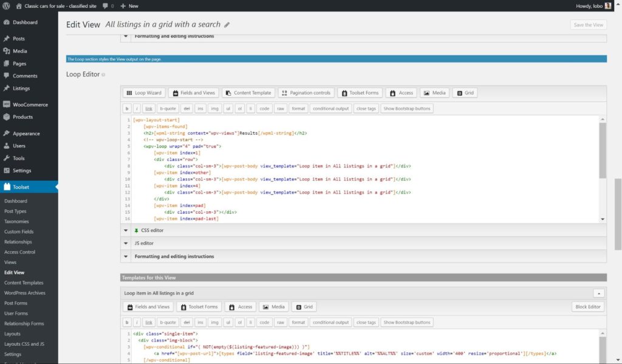Screen dimensions: 622x364
Task: Go to Content Templates under Toolset
Action: [x=24, y=283]
